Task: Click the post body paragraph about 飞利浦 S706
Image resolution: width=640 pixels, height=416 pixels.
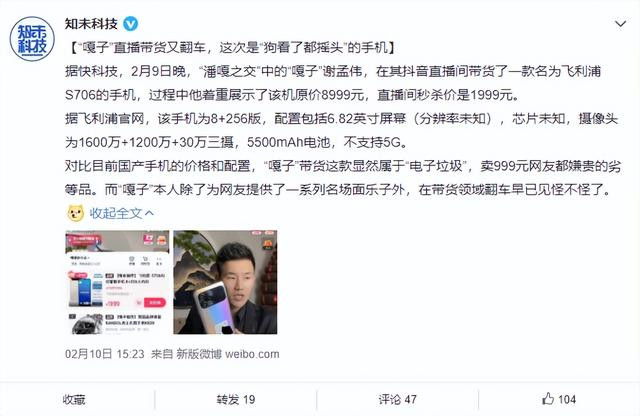Action: 333,83
